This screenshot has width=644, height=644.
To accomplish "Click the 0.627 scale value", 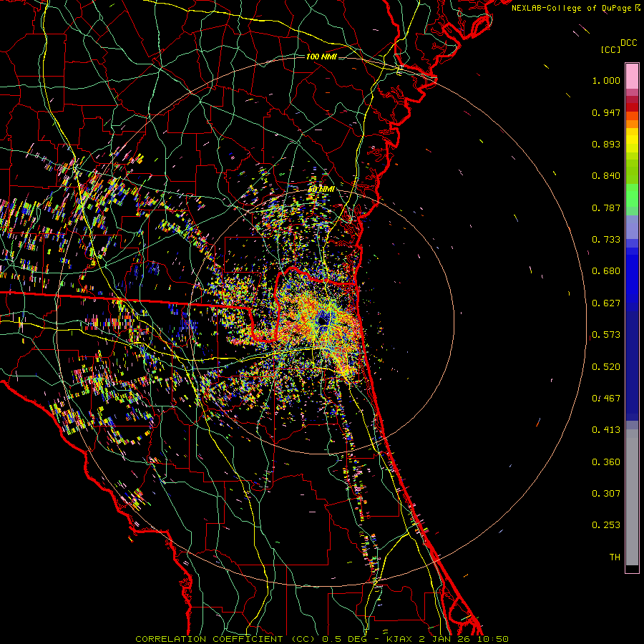I will (x=606, y=303).
